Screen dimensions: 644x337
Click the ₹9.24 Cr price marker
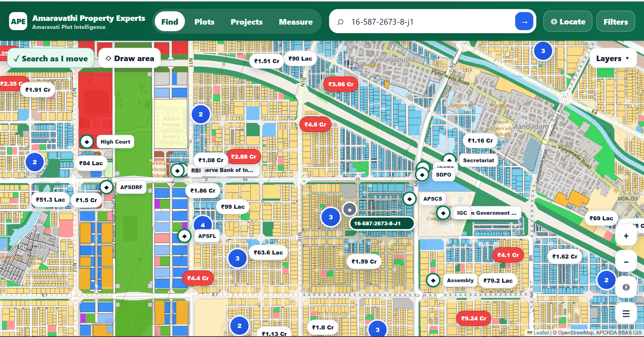pyautogui.click(x=474, y=318)
